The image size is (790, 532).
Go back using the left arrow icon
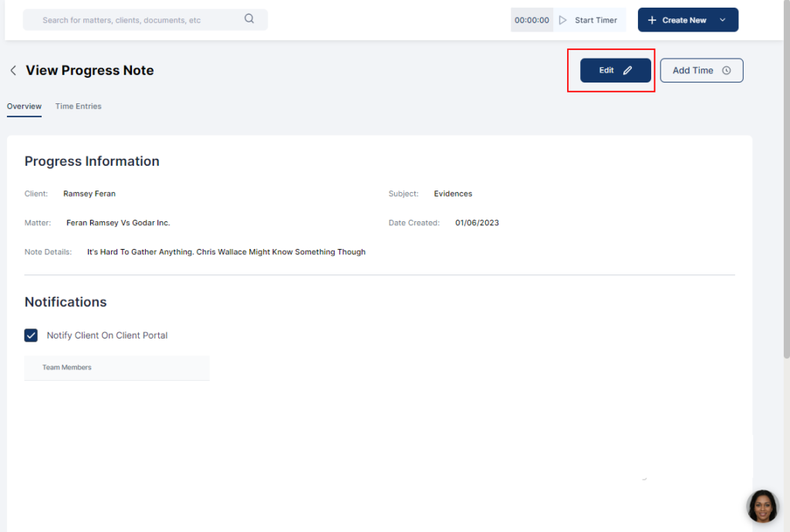pyautogui.click(x=13, y=70)
